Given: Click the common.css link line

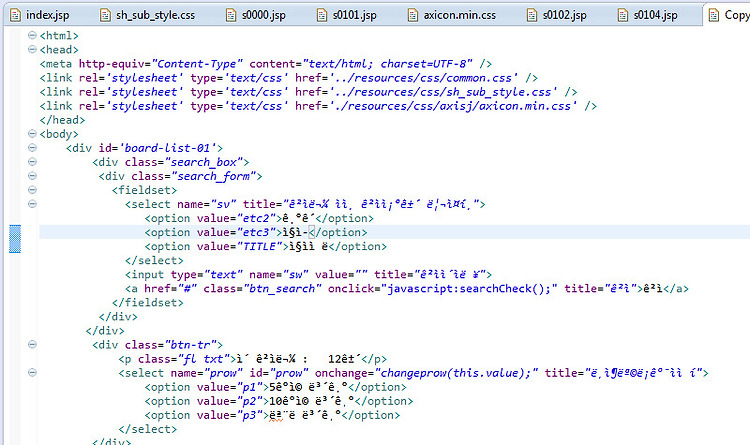Looking at the screenshot, I should pyautogui.click(x=288, y=78).
